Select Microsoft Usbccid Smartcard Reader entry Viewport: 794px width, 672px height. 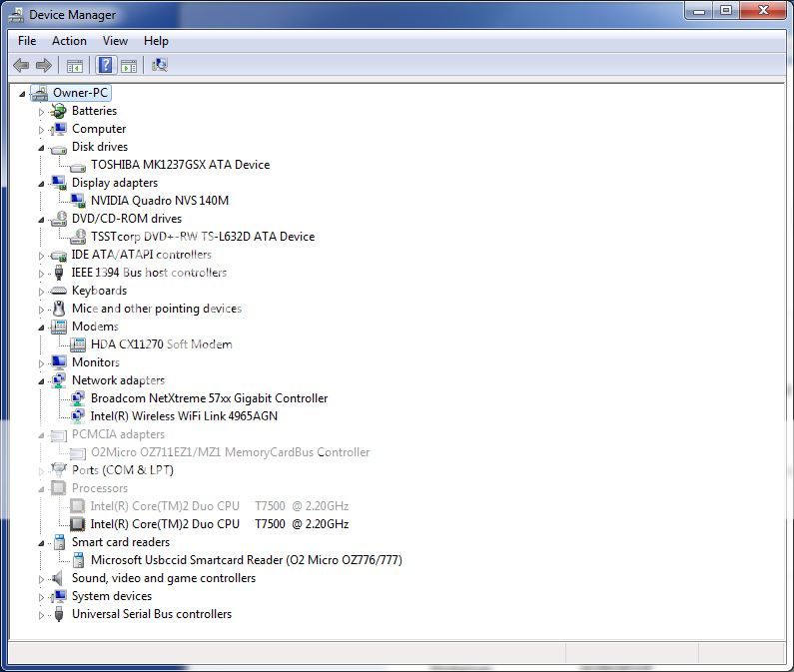246,560
